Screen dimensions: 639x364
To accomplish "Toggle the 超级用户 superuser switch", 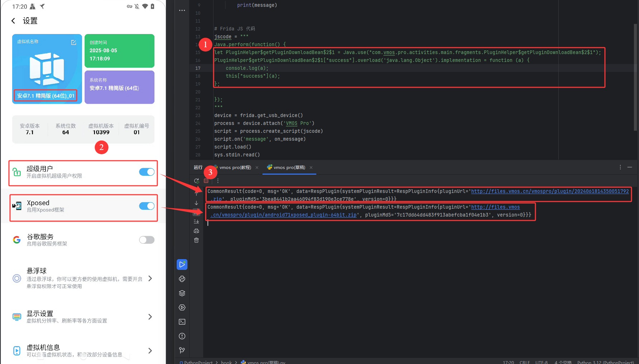I will point(147,172).
